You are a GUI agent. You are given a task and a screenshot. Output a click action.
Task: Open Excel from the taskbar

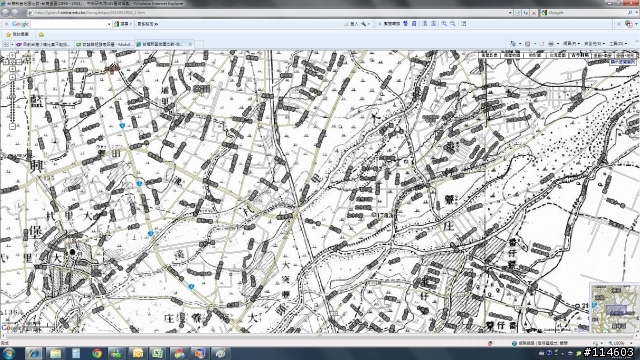pyautogui.click(x=158, y=353)
